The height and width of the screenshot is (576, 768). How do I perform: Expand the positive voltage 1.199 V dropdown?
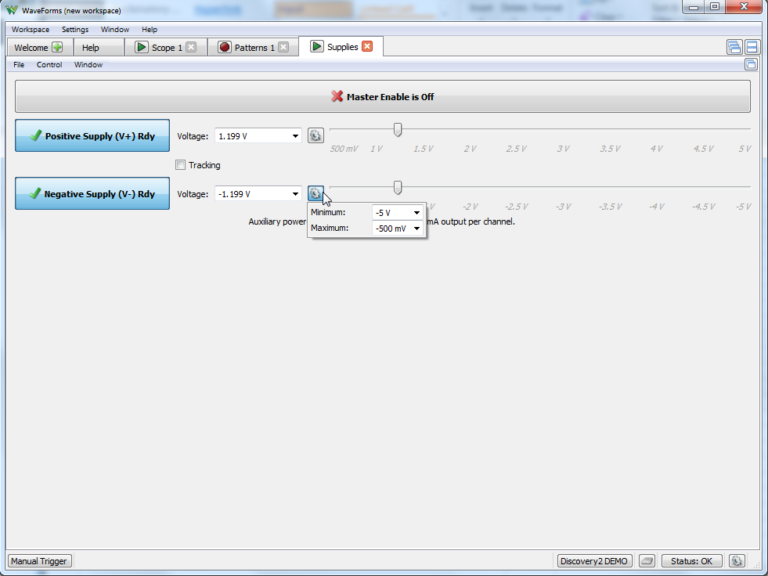295,136
